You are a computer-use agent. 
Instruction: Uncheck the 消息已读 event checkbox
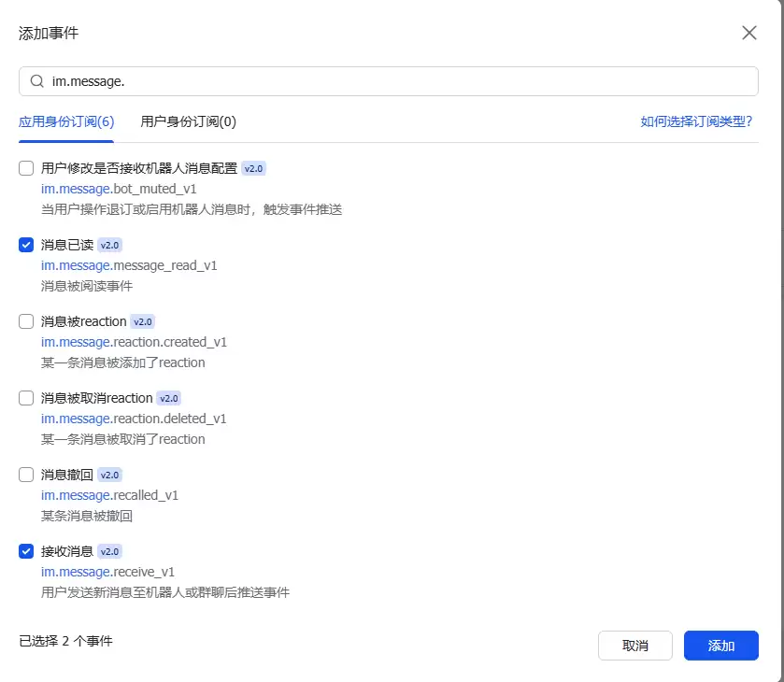point(26,245)
